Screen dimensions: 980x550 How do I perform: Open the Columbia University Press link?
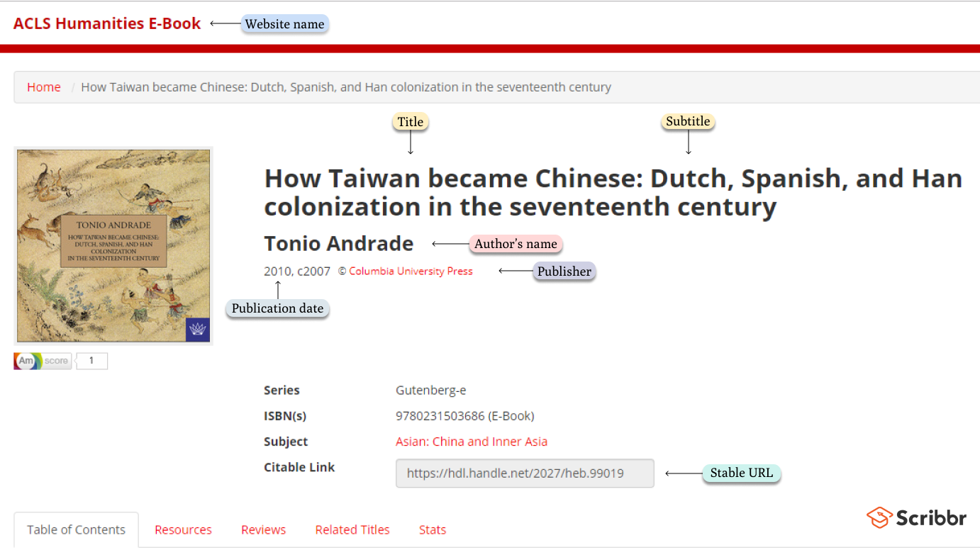[411, 271]
